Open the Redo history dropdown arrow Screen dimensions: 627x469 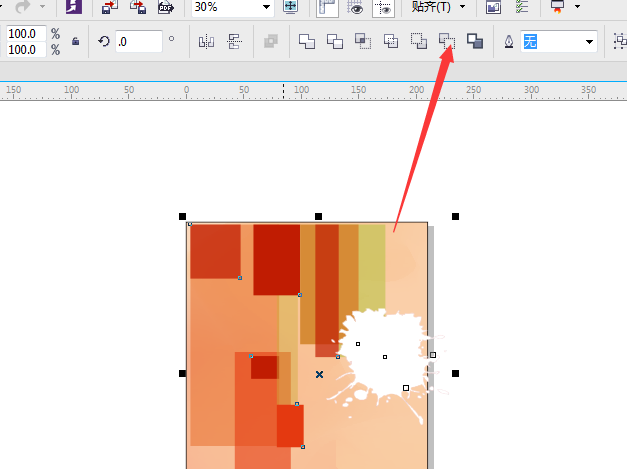click(42, 6)
